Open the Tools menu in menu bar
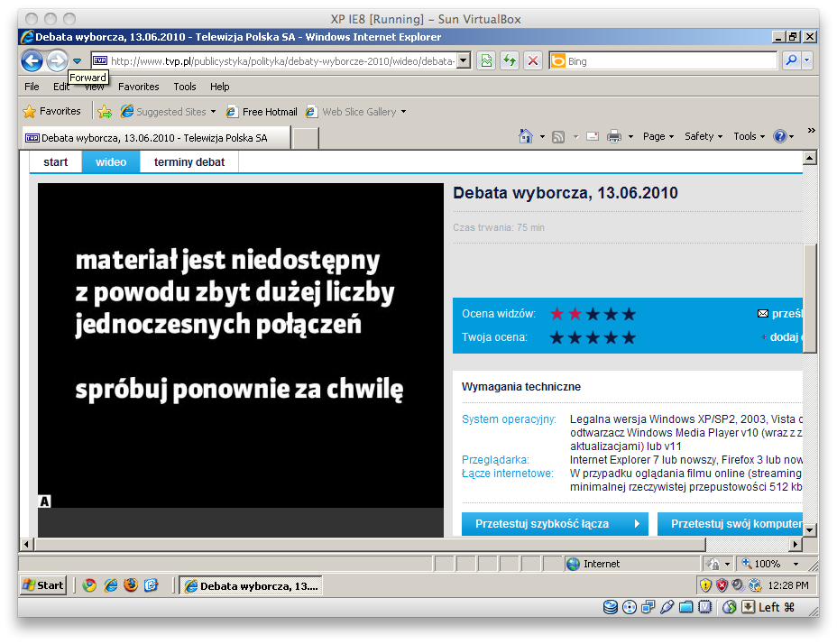The width and height of the screenshot is (837, 644). pyautogui.click(x=185, y=87)
